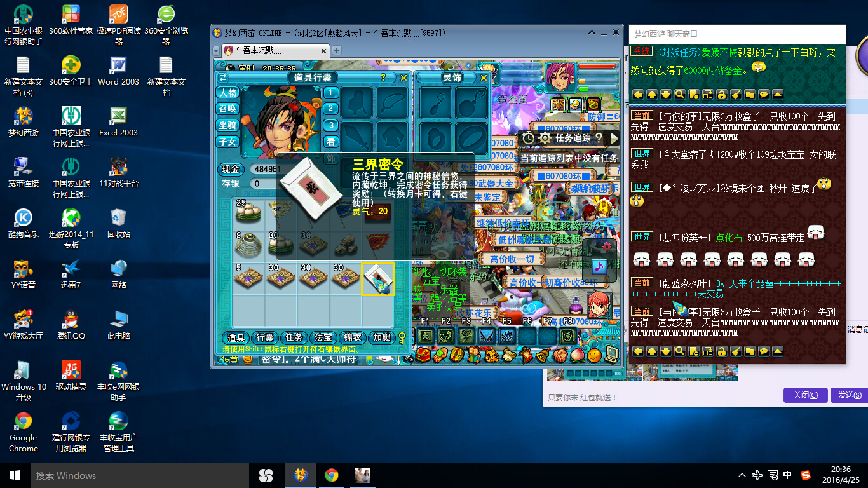Toggle the game music note button
The width and height of the screenshot is (868, 488).
[599, 266]
